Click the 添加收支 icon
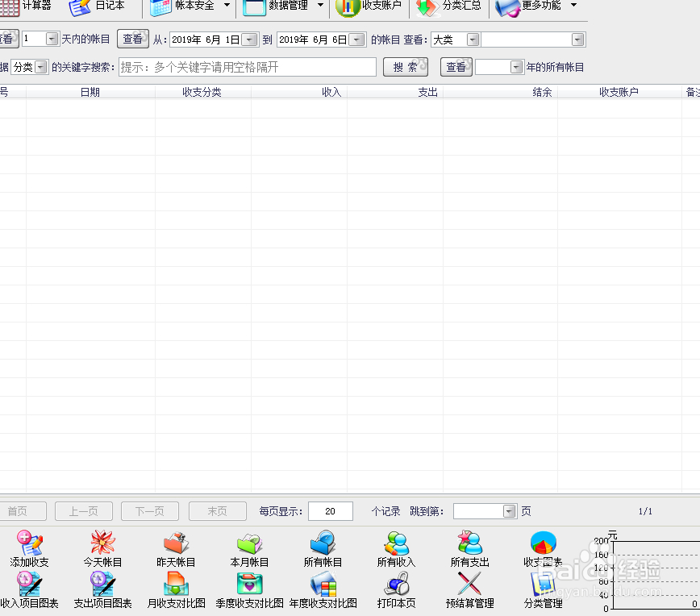The image size is (700, 616). tap(30, 543)
